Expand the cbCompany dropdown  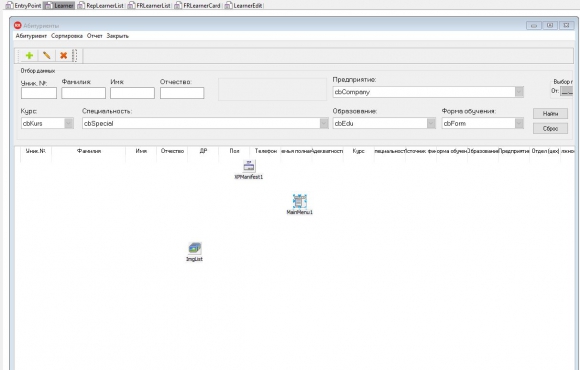[x=519, y=92]
